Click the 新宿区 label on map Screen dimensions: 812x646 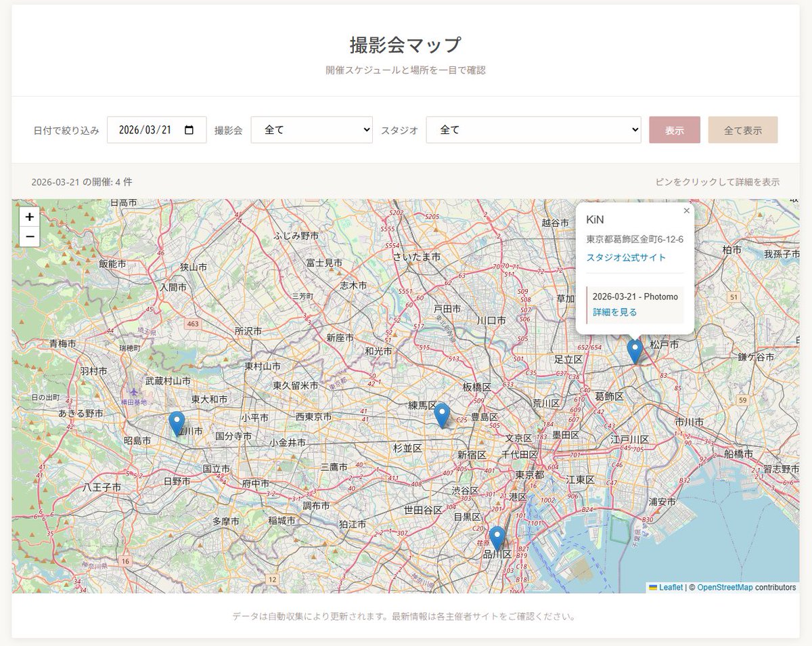coord(472,454)
